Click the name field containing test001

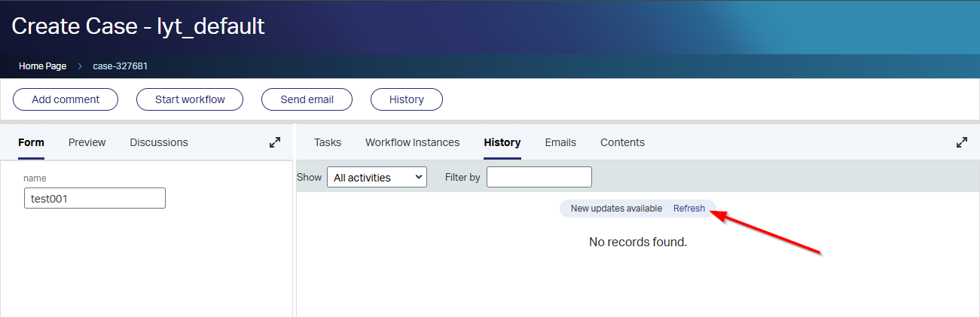coord(94,198)
